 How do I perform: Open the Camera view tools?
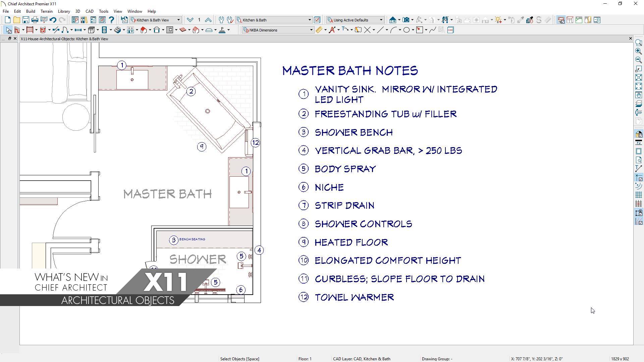click(406, 20)
